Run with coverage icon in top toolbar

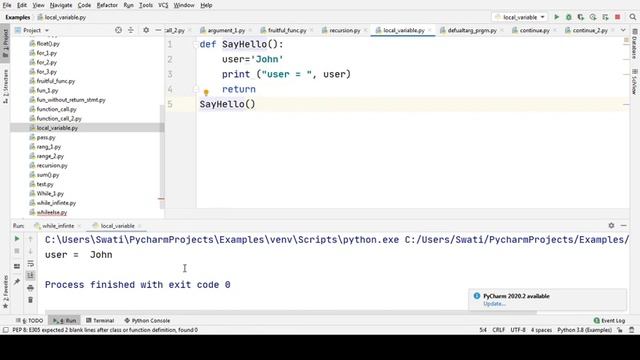pyautogui.click(x=581, y=17)
